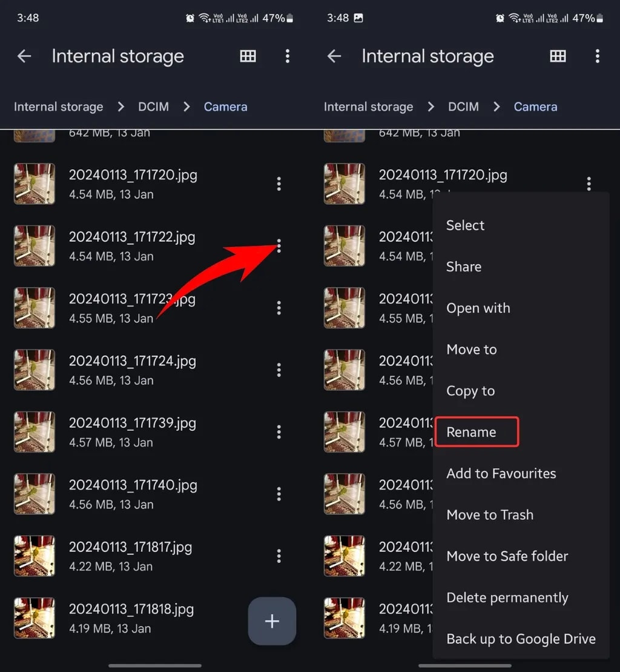Open header overflow menu in right screen
The width and height of the screenshot is (620, 672).
tap(597, 56)
